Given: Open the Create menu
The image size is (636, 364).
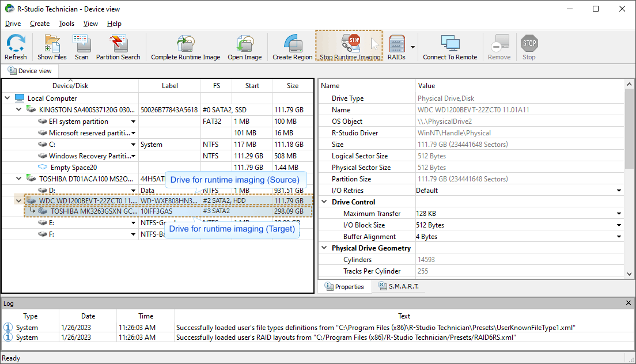Looking at the screenshot, I should pyautogui.click(x=40, y=24).
